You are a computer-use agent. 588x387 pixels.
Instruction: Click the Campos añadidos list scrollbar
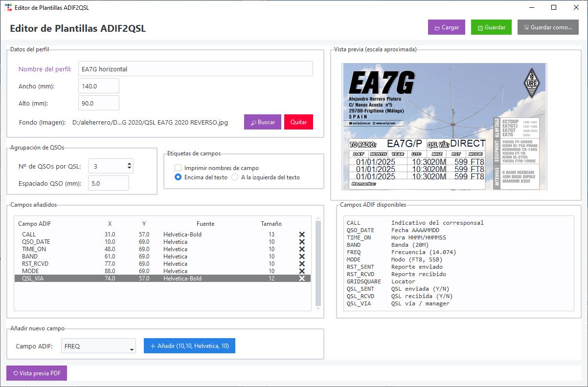pos(318,263)
